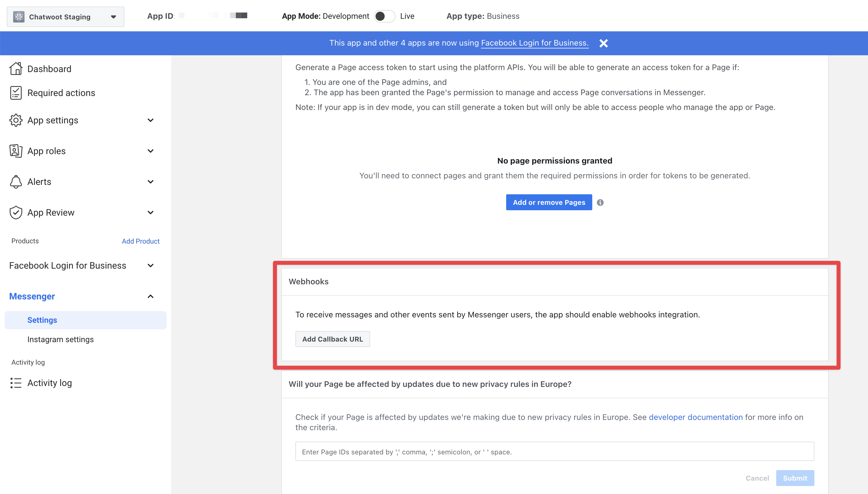The height and width of the screenshot is (494, 868).
Task: Open the Facebook Login for Business link
Action: point(535,43)
